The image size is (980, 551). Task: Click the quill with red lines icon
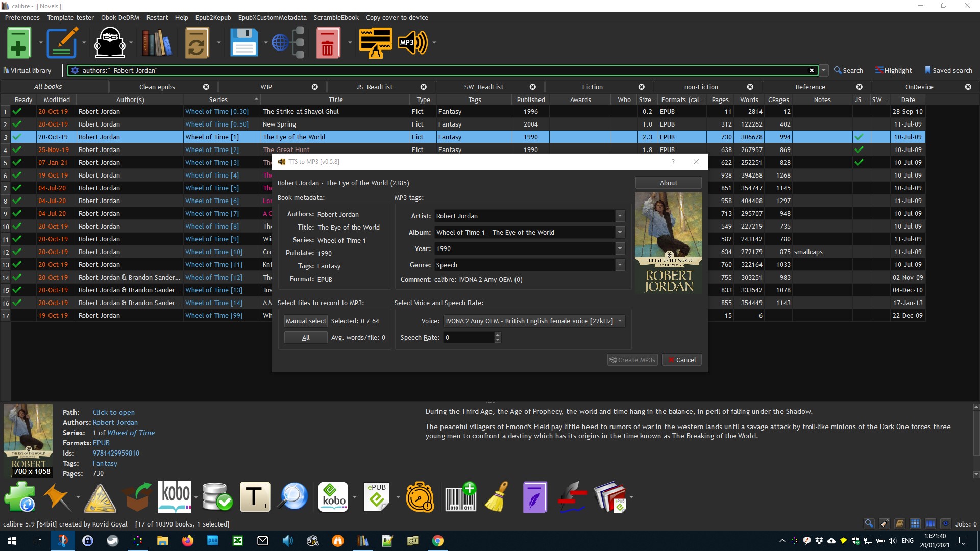(572, 497)
